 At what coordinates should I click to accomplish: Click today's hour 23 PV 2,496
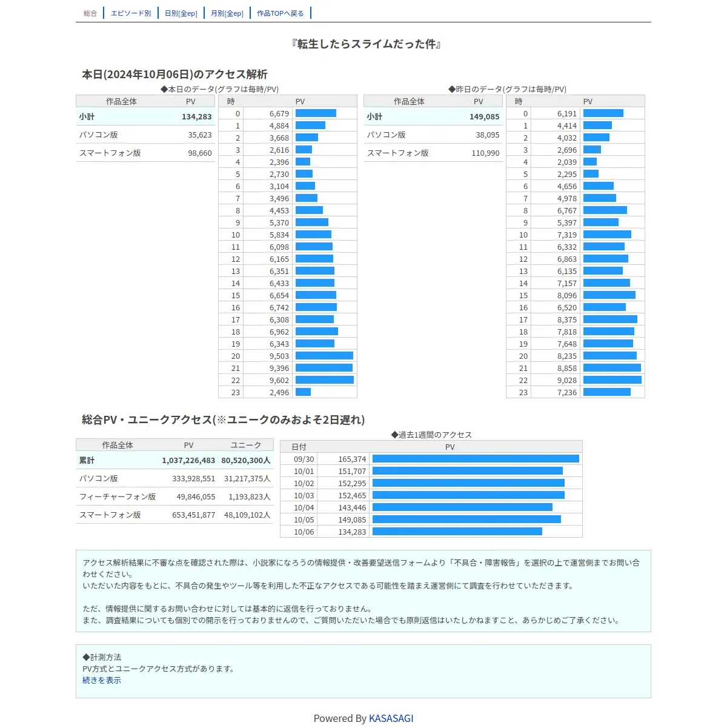click(279, 392)
